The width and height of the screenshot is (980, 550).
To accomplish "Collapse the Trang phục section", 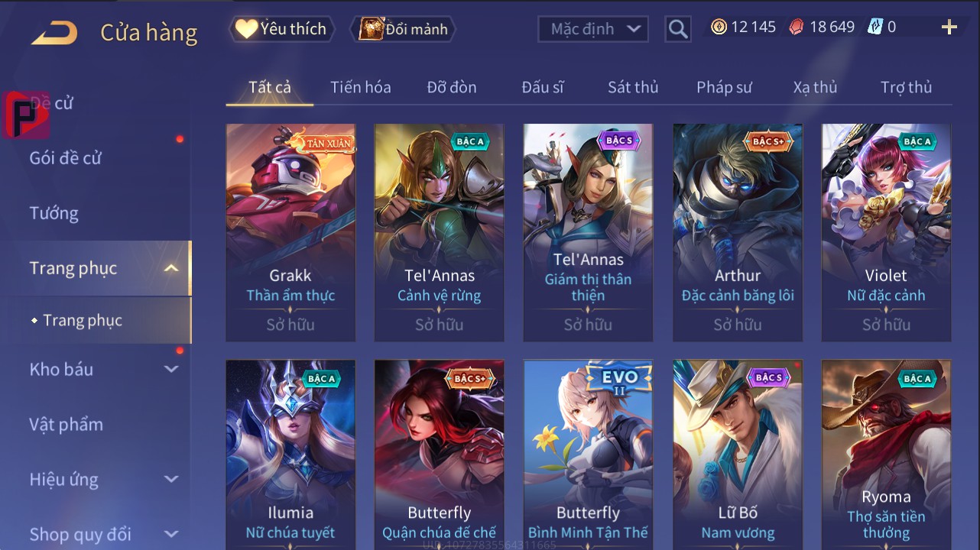I will click(x=171, y=268).
